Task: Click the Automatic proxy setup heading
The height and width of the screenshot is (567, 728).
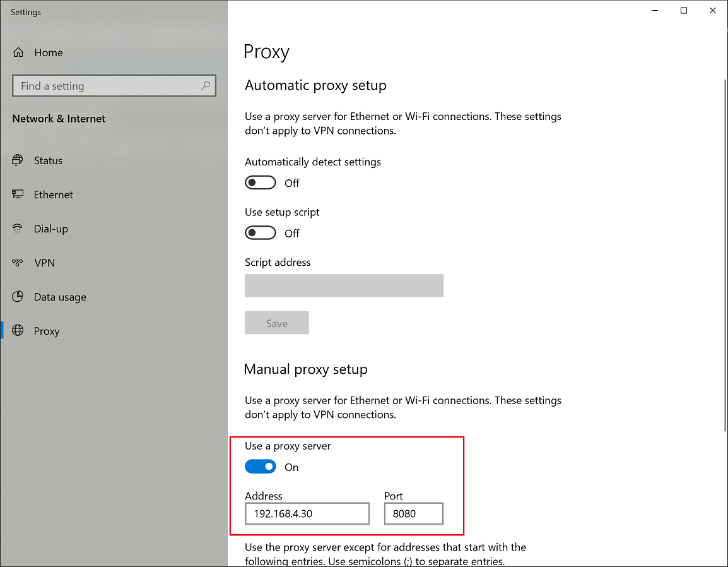Action: (315, 85)
